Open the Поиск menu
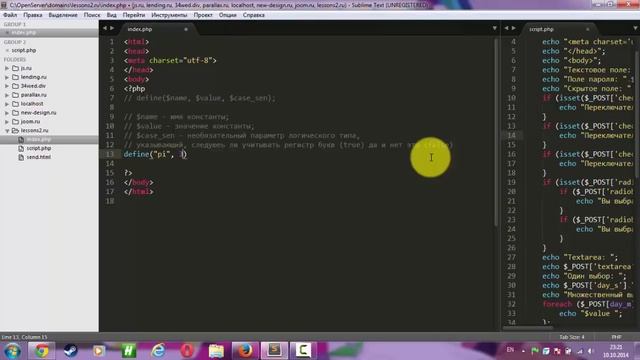The image size is (640, 360). coord(92,15)
